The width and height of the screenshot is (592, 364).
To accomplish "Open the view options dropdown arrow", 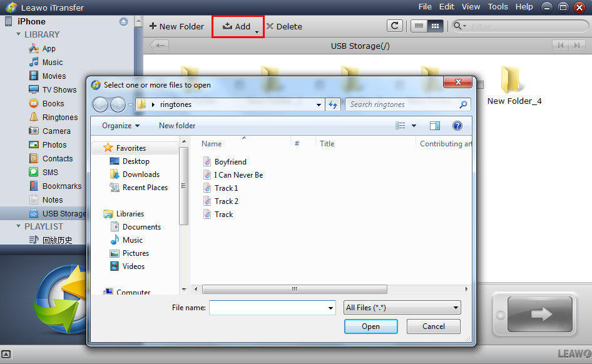I will pyautogui.click(x=414, y=126).
